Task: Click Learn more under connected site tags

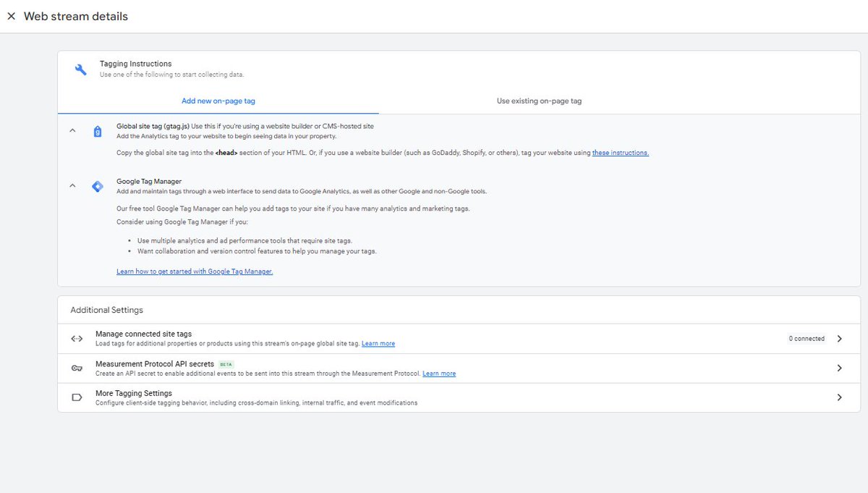Action: (x=378, y=343)
